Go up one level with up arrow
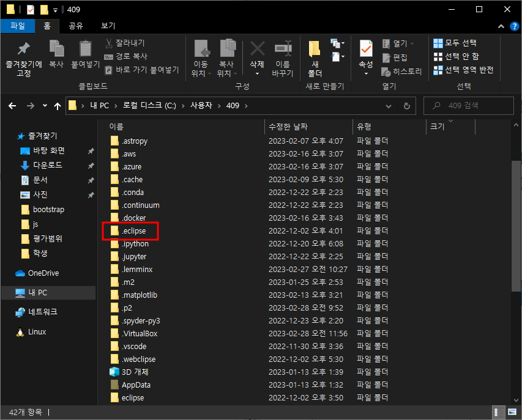The image size is (522, 420). pos(58,106)
